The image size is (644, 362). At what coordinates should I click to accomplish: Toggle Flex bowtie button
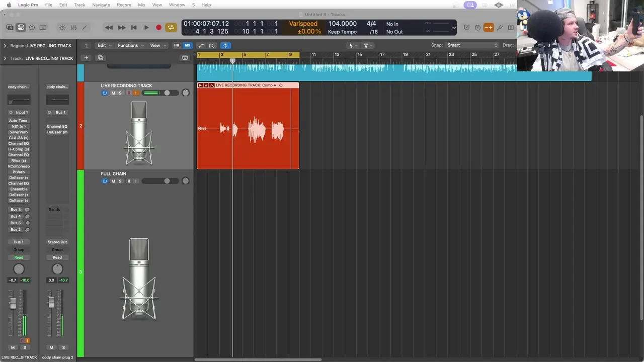click(x=212, y=45)
